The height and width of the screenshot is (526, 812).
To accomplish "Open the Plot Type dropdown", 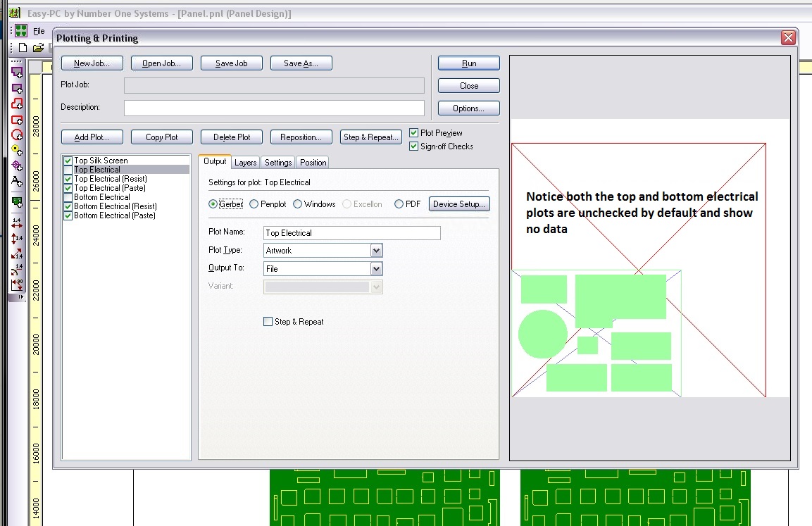I will [x=376, y=251].
